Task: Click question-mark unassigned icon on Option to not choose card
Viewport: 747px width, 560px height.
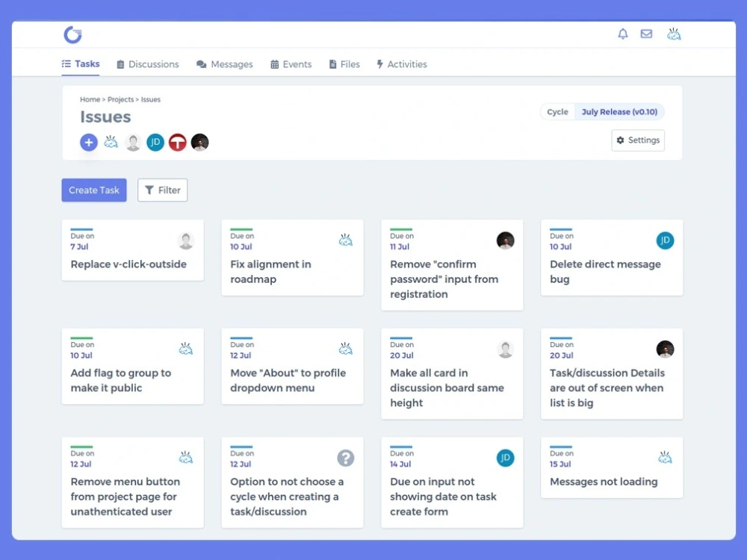Action: (345, 458)
